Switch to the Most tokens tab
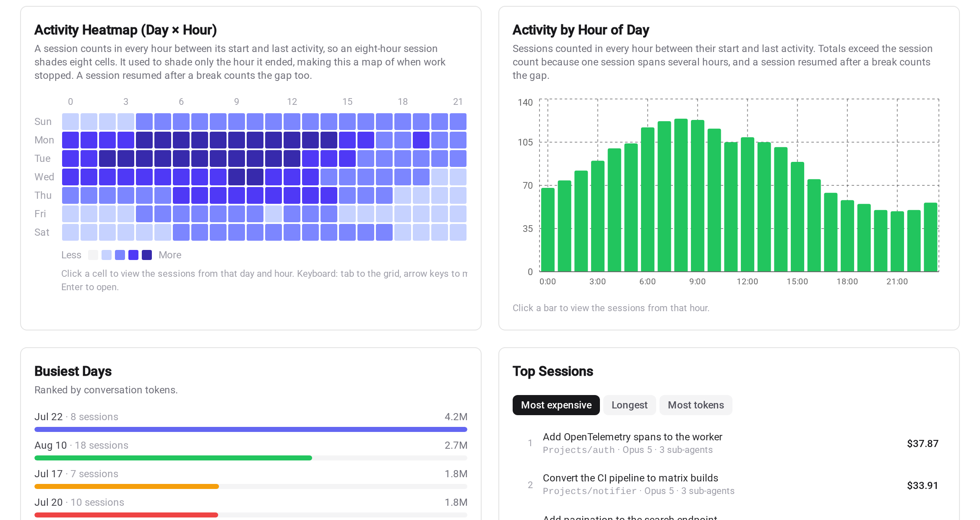Image resolution: width=980 pixels, height=520 pixels. click(x=696, y=405)
